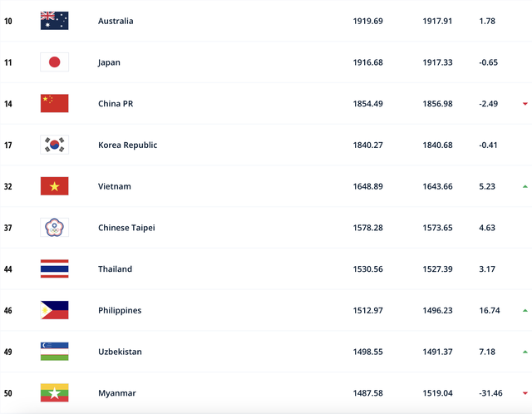532x414 pixels.
Task: Select the Chinese Taipei team name
Action: (126, 228)
